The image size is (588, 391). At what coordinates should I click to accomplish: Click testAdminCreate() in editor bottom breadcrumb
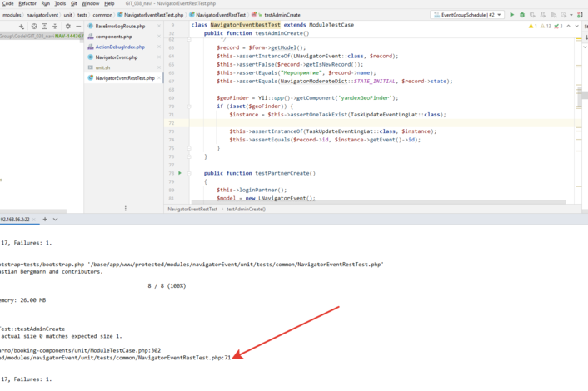[x=246, y=209]
